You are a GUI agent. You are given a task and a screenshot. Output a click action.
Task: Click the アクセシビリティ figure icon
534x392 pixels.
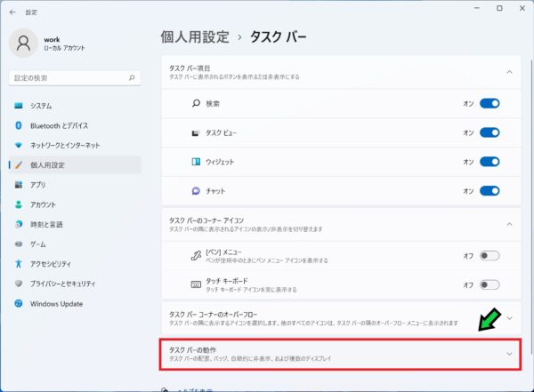[19, 264]
